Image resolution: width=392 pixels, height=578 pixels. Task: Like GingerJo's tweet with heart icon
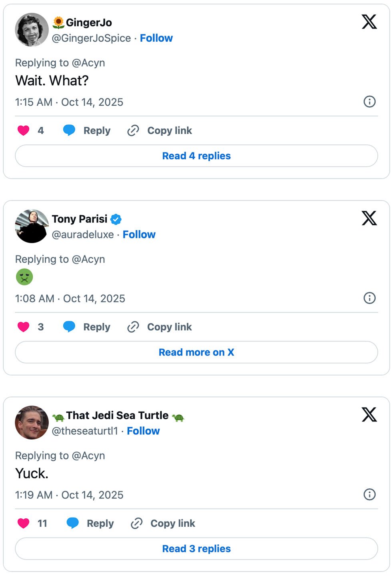(x=24, y=130)
